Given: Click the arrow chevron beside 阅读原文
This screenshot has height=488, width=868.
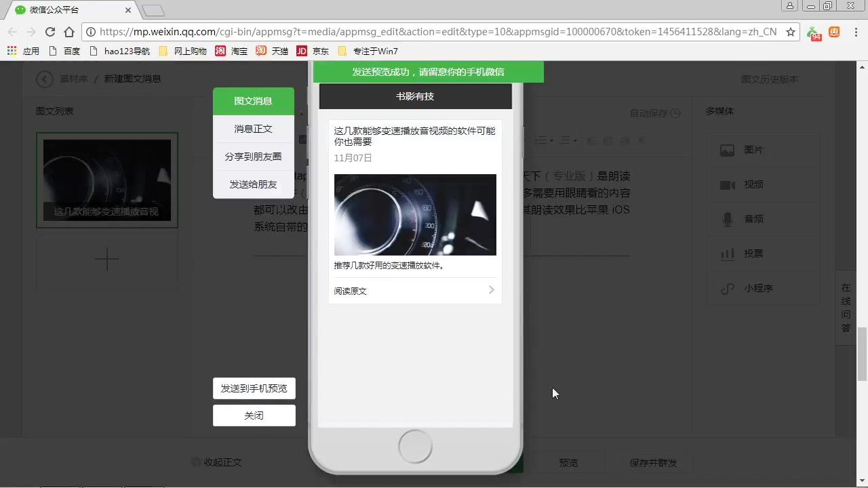Looking at the screenshot, I should (x=492, y=290).
